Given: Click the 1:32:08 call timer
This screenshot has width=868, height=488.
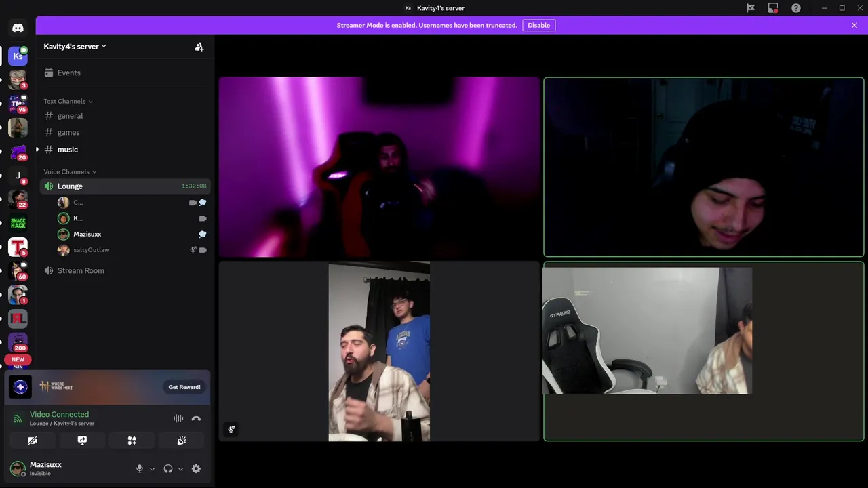Looking at the screenshot, I should pyautogui.click(x=194, y=186).
